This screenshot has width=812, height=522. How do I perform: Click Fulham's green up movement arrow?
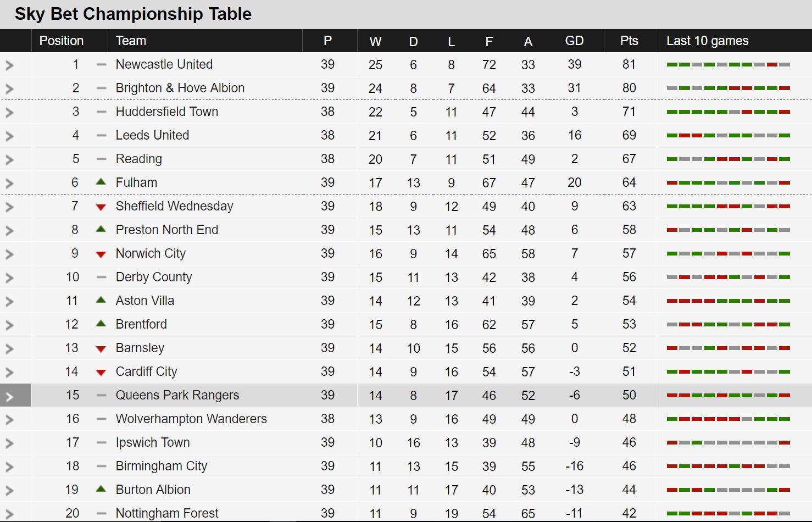(x=101, y=182)
